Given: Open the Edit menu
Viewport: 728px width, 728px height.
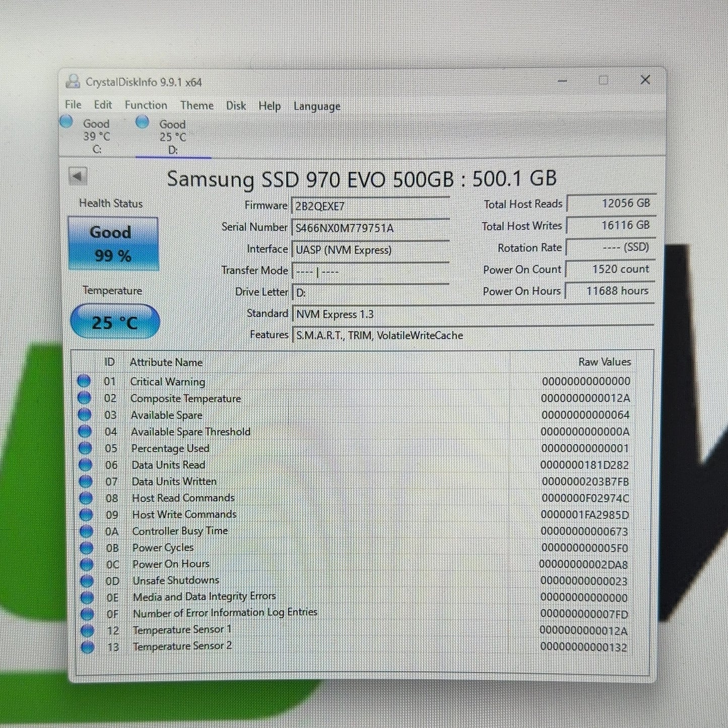Looking at the screenshot, I should point(103,105).
